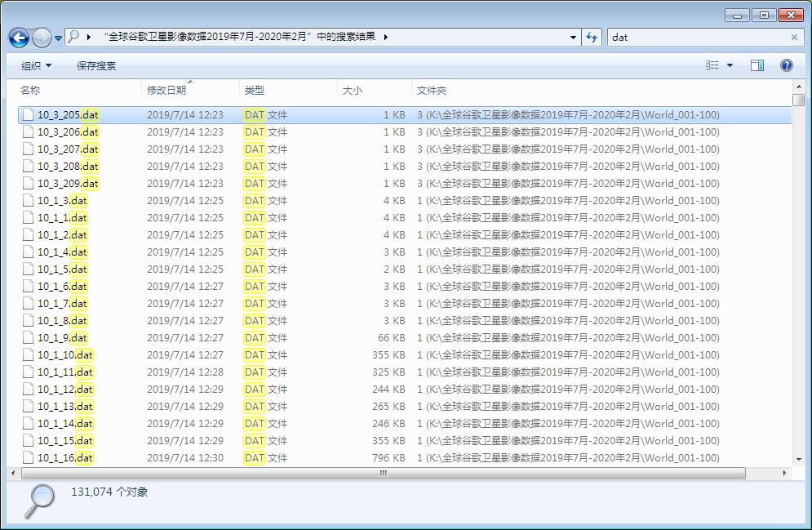Select the file 10_1_10.dat
The height and width of the screenshot is (530, 812).
coord(64,354)
